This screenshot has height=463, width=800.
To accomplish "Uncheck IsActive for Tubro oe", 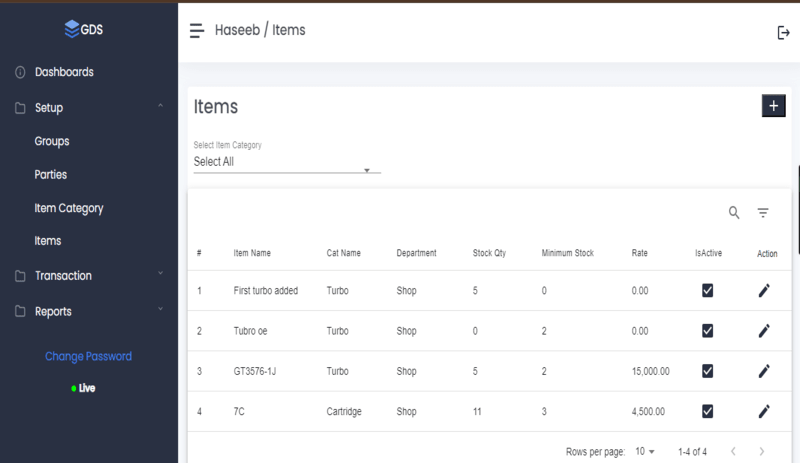I will click(707, 331).
